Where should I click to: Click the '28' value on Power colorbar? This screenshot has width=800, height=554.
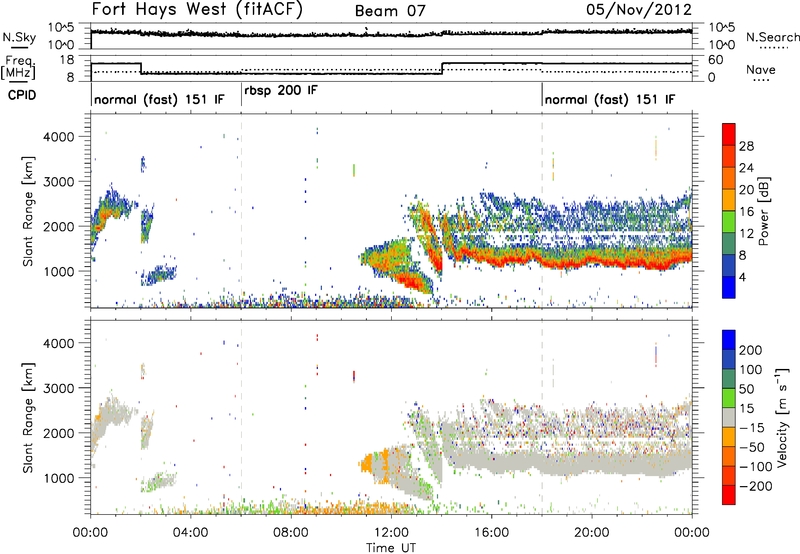pos(746,146)
